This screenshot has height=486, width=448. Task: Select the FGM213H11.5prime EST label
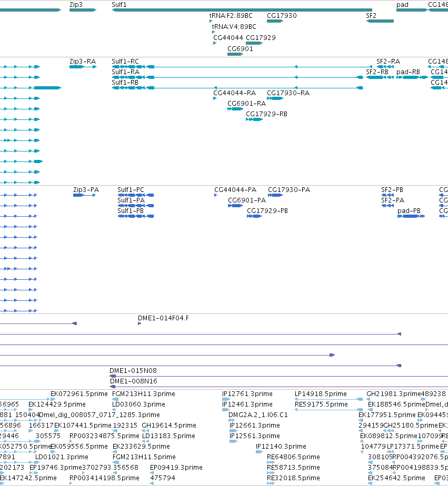click(144, 457)
